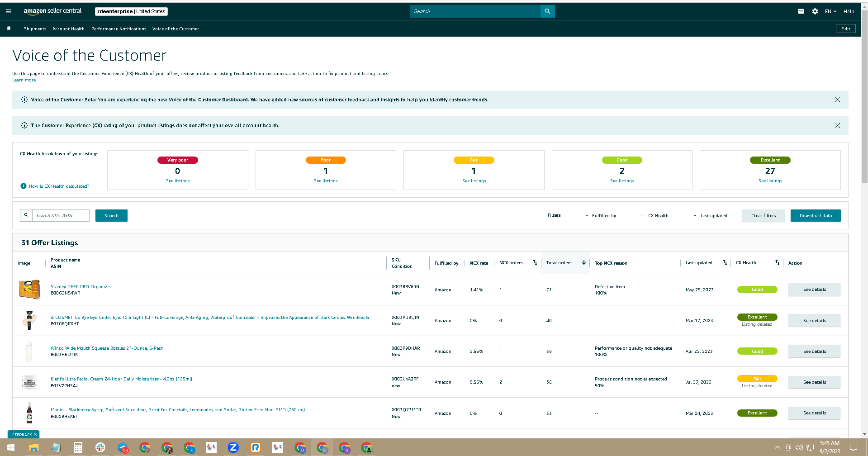Open the mail messages icon

pyautogui.click(x=801, y=11)
